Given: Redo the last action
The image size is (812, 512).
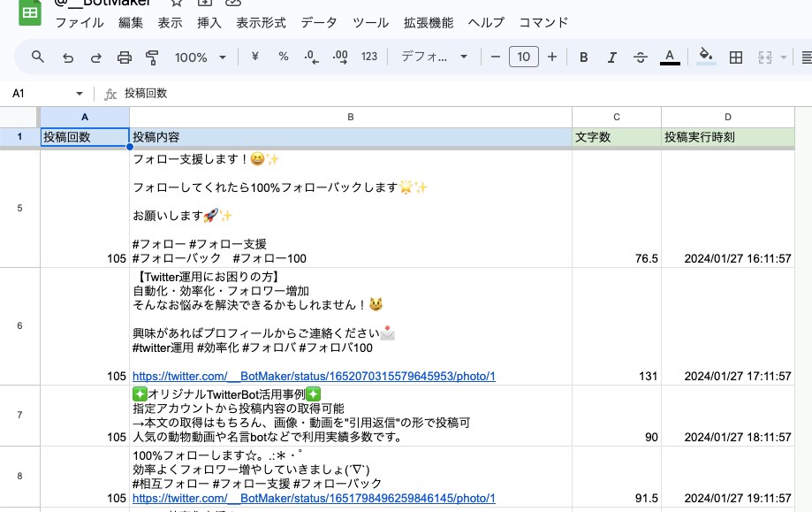Looking at the screenshot, I should tap(95, 57).
